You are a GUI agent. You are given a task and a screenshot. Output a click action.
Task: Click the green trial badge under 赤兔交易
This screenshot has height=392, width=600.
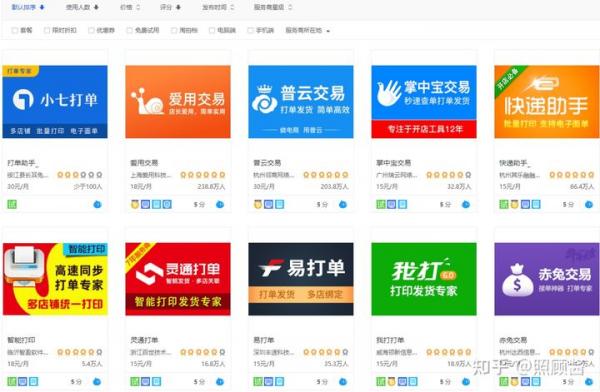tap(504, 382)
